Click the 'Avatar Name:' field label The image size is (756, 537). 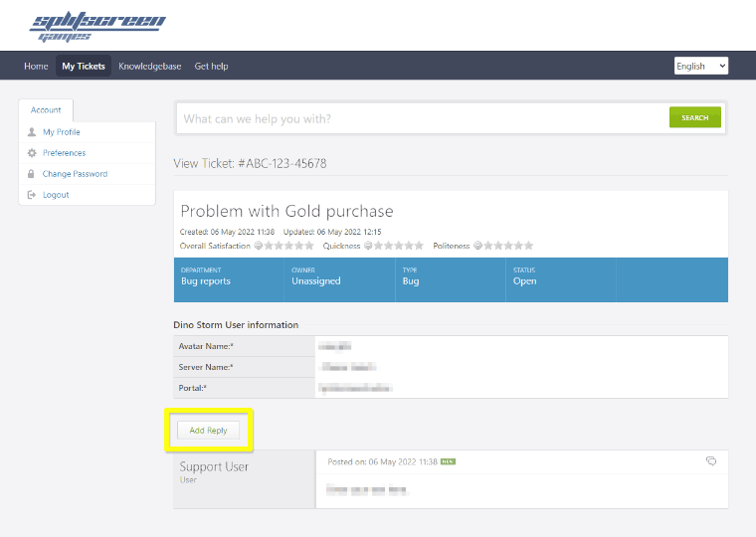pyautogui.click(x=206, y=346)
